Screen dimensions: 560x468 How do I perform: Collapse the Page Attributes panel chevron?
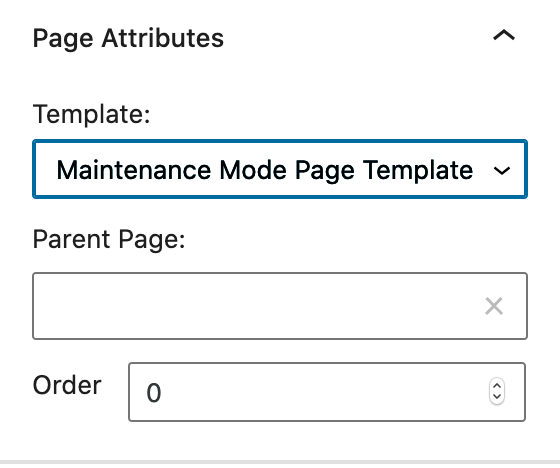(x=504, y=36)
